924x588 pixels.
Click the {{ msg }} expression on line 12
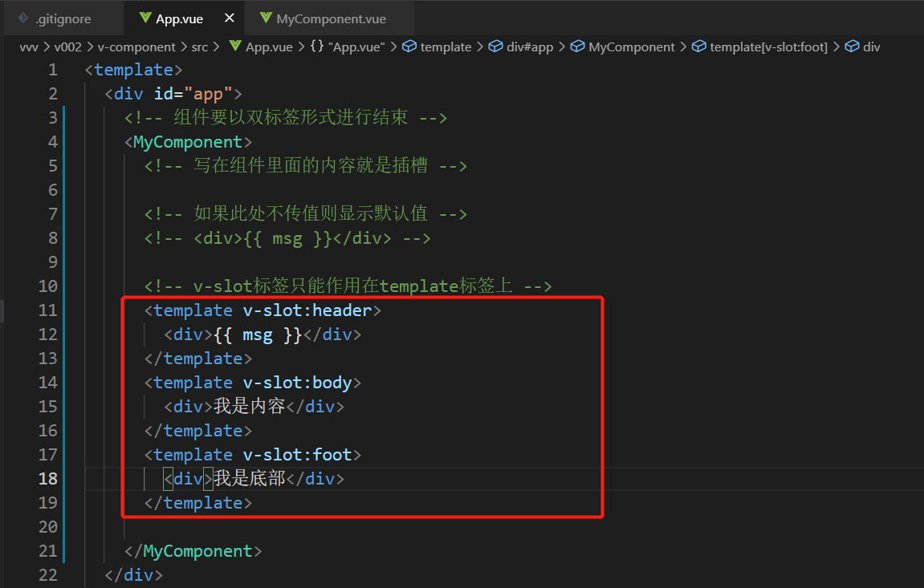pos(258,335)
